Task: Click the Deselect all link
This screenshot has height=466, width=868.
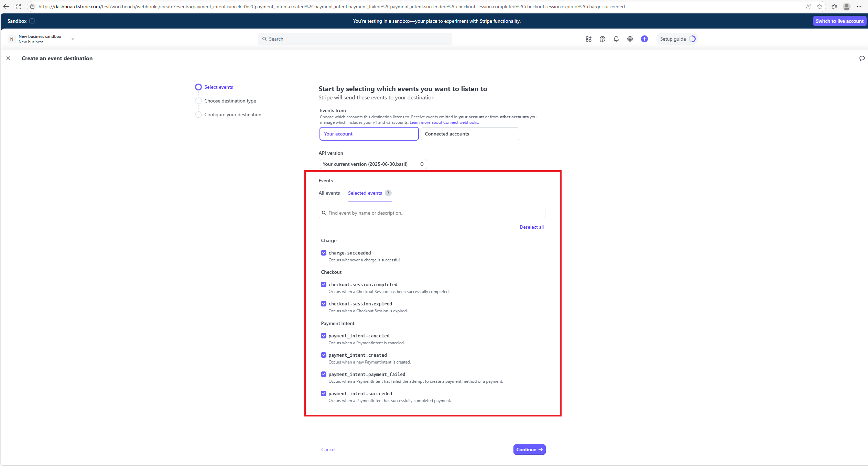Action: point(531,227)
